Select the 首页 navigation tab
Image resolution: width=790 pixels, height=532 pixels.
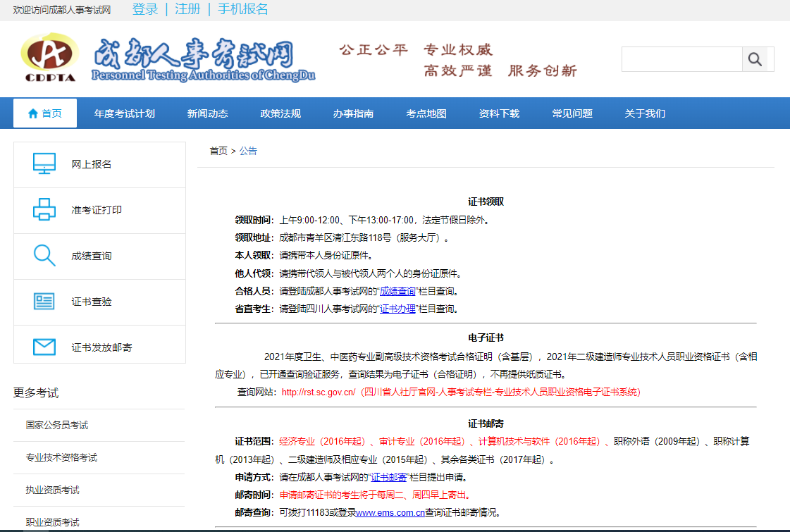[45, 113]
